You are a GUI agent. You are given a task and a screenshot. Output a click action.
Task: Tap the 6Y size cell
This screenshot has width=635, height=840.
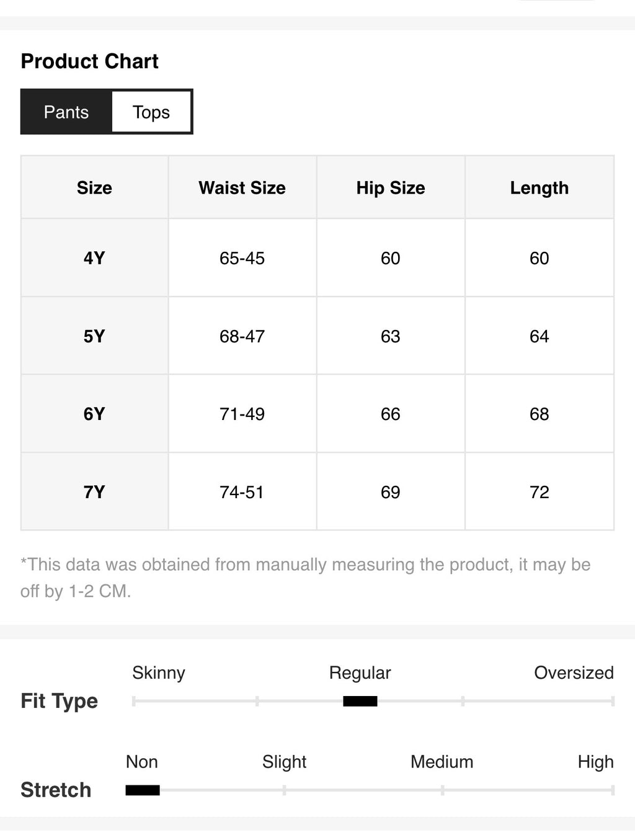pos(94,414)
